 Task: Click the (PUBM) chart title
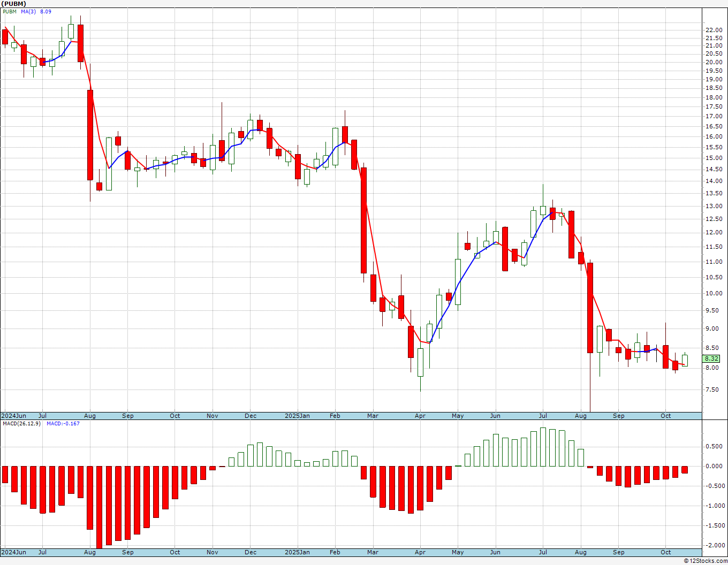14,4
